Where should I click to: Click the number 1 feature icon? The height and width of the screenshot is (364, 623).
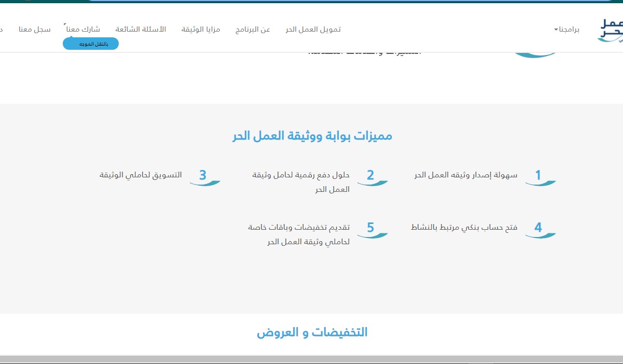click(540, 177)
